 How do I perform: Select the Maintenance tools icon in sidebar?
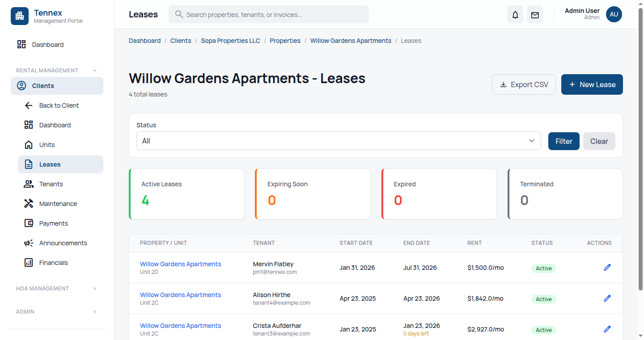coord(28,203)
